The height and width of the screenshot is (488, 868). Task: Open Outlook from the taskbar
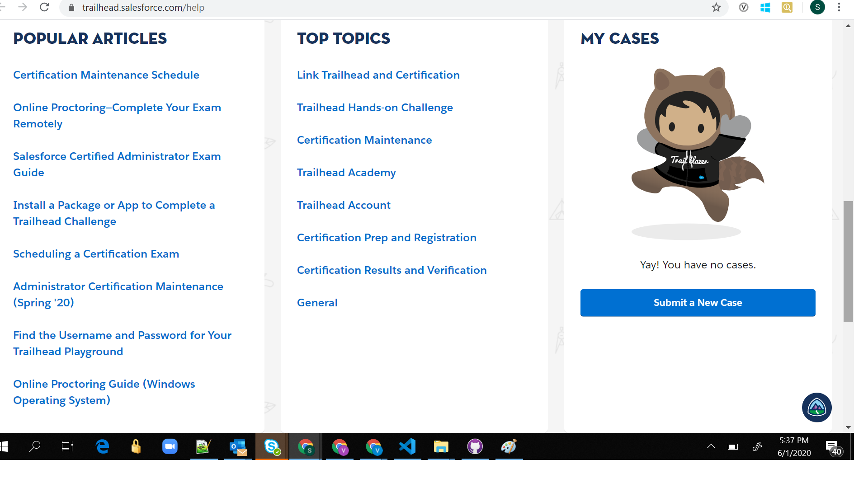238,447
